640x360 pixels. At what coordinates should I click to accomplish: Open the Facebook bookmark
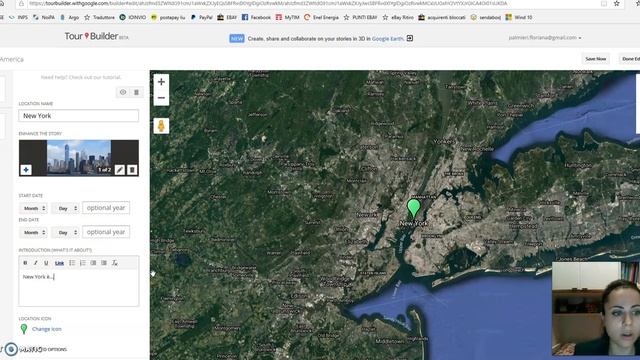point(256,18)
